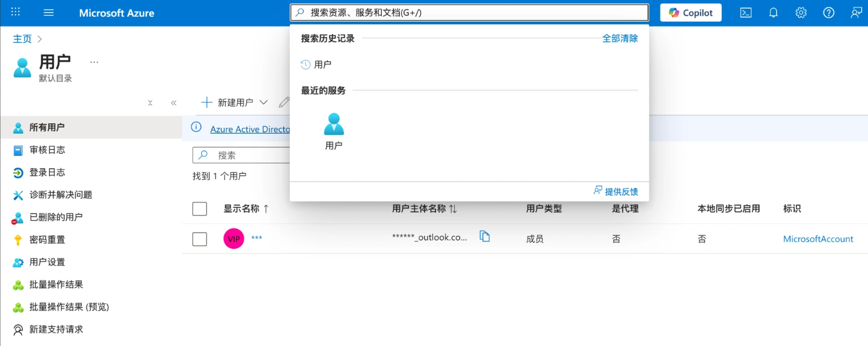Copy the user principal name
The width and height of the screenshot is (868, 346).
(x=485, y=237)
